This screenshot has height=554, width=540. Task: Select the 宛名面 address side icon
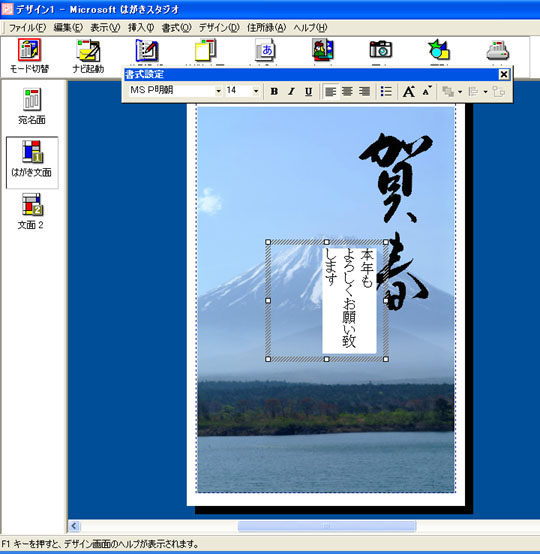point(32,106)
